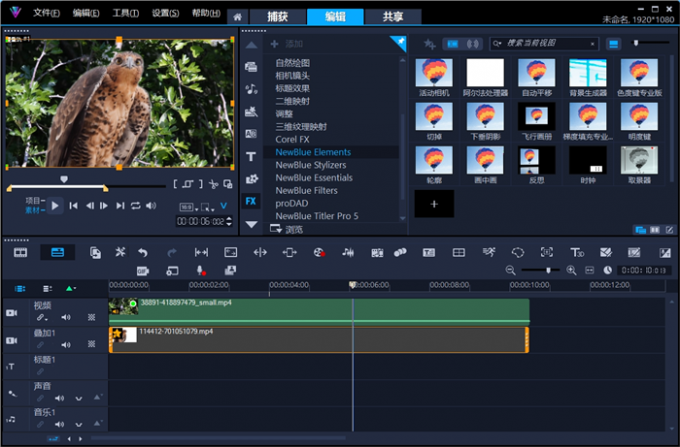Click the scissors split clip icon

[x=214, y=184]
